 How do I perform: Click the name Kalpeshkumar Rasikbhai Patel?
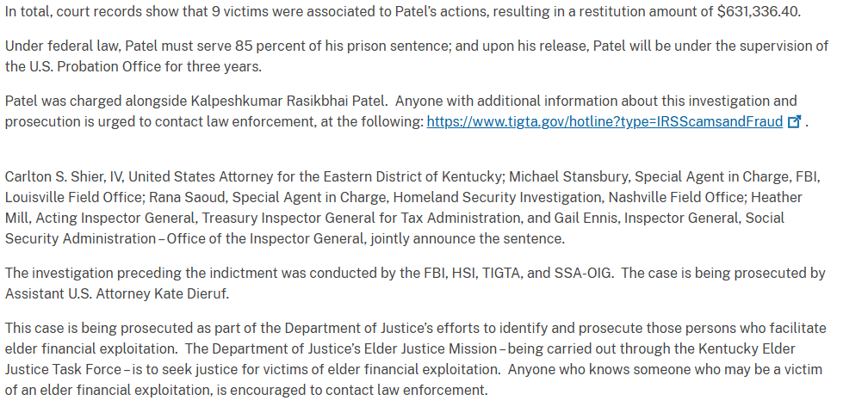coord(288,102)
